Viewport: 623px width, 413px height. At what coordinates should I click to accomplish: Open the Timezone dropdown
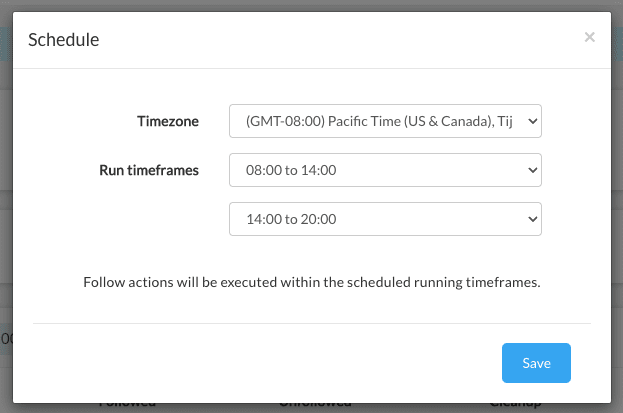[x=385, y=121]
